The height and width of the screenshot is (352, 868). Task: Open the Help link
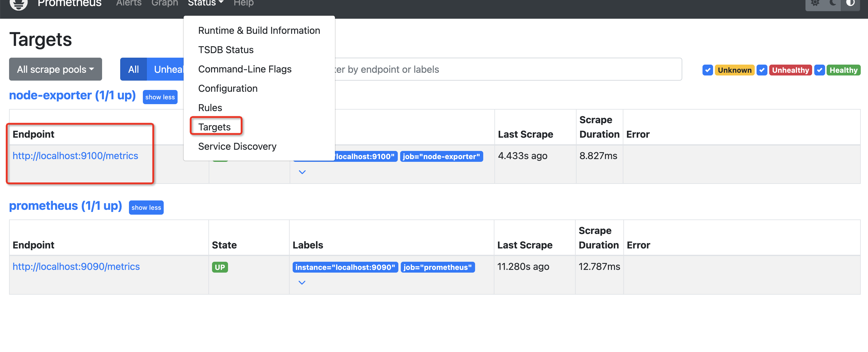click(244, 3)
